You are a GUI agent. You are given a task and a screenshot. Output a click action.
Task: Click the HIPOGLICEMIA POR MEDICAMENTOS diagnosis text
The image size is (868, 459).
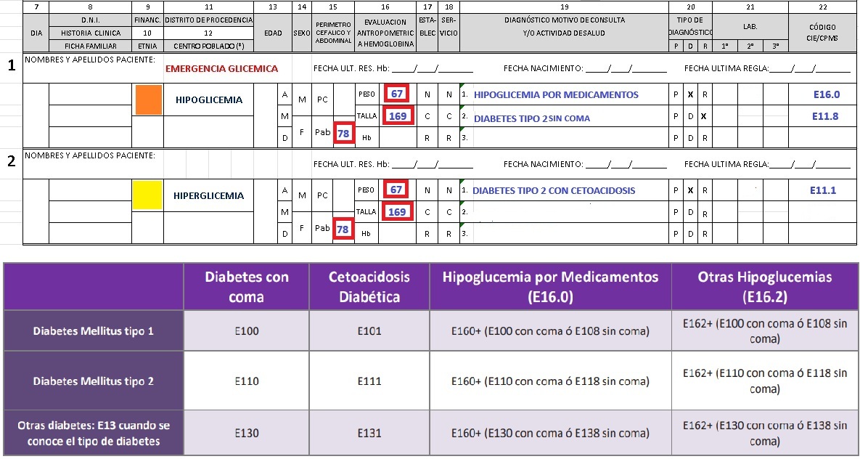pyautogui.click(x=556, y=94)
